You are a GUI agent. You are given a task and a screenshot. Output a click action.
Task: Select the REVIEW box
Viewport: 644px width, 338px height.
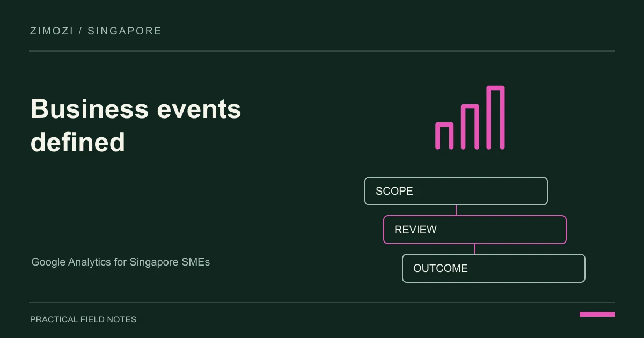pos(475,230)
